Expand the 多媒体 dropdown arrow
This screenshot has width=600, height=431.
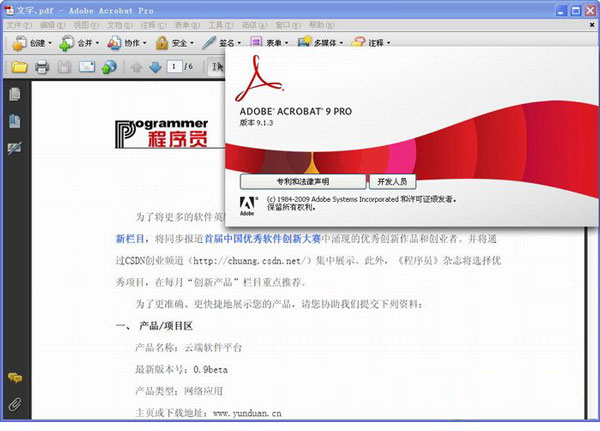click(341, 43)
